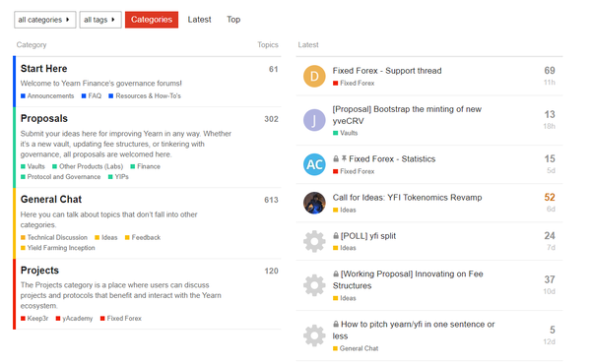The height and width of the screenshot is (364, 591).
Task: Click topic count 302 for Proposals
Action: click(x=271, y=119)
